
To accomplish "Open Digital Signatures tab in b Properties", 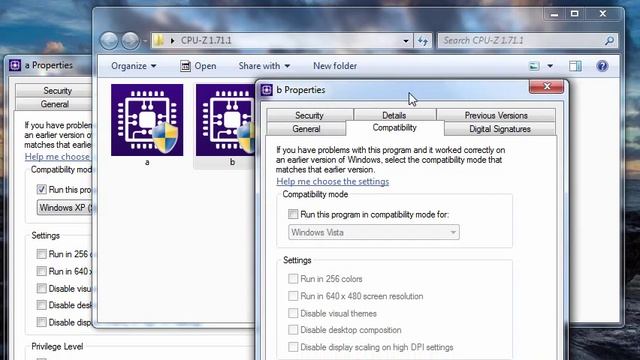I will click(x=500, y=129).
